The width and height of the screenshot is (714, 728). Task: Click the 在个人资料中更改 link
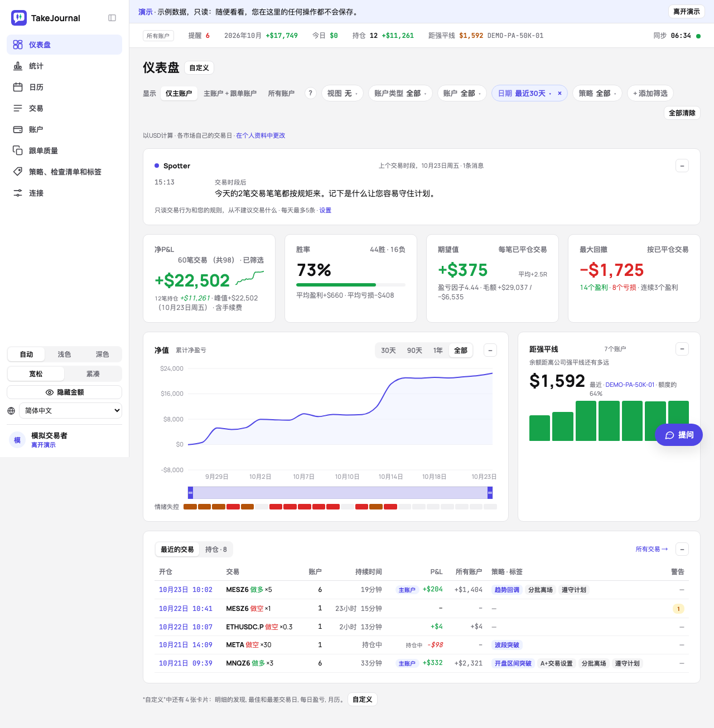[x=260, y=135]
